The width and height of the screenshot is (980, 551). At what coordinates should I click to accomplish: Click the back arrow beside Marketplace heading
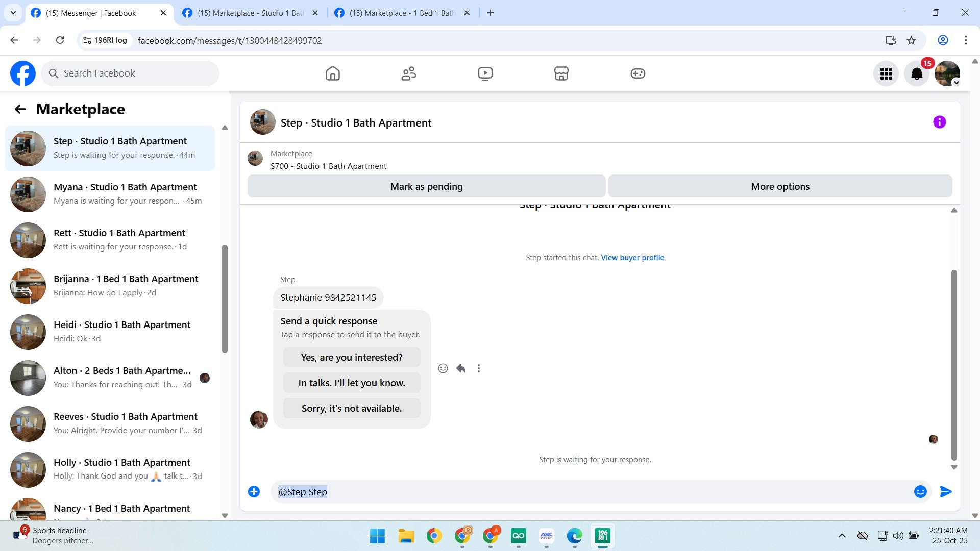pyautogui.click(x=20, y=109)
